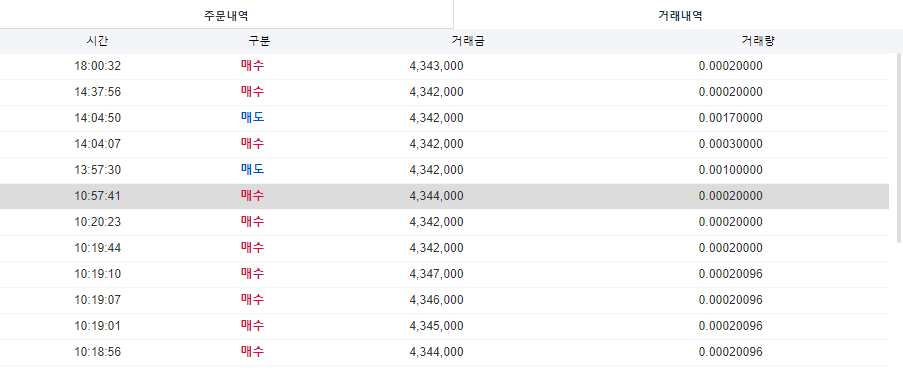Click the trade list vertical scrollbar

coord(899,148)
